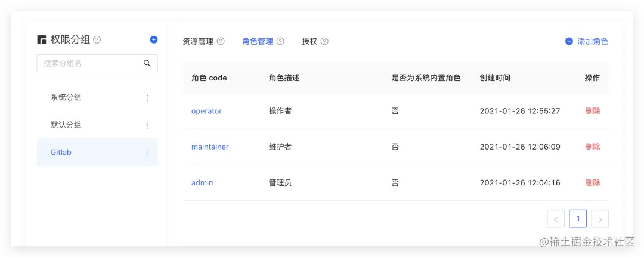The width and height of the screenshot is (644, 257).
Task: Click the 权限分组 panel logo icon
Action: (x=42, y=40)
